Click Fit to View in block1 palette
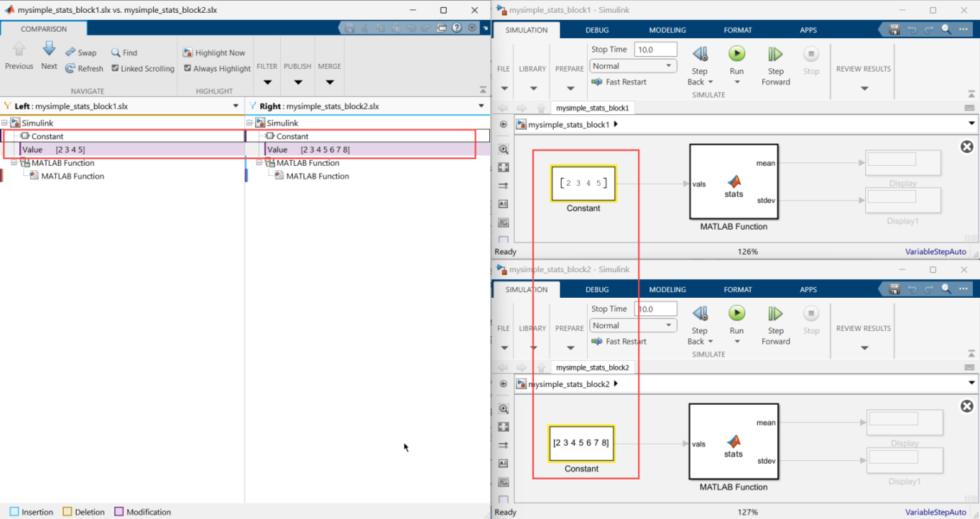This screenshot has width=980, height=519. click(503, 167)
